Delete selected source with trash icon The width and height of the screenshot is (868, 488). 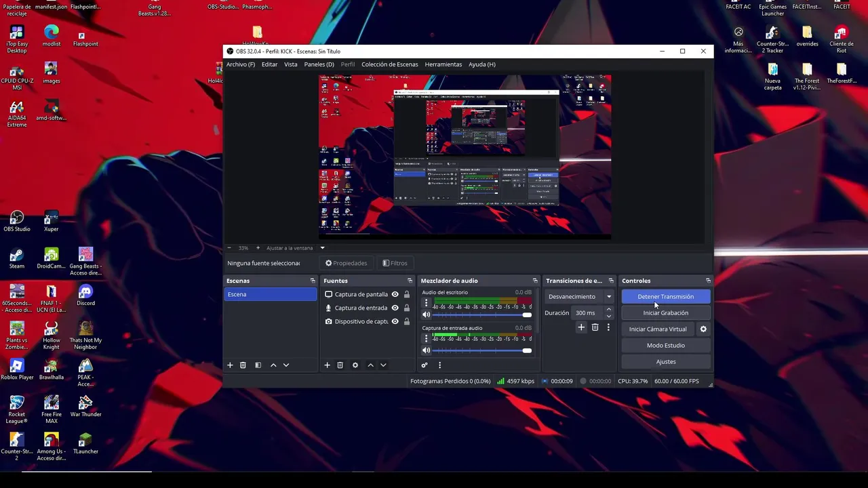point(340,365)
